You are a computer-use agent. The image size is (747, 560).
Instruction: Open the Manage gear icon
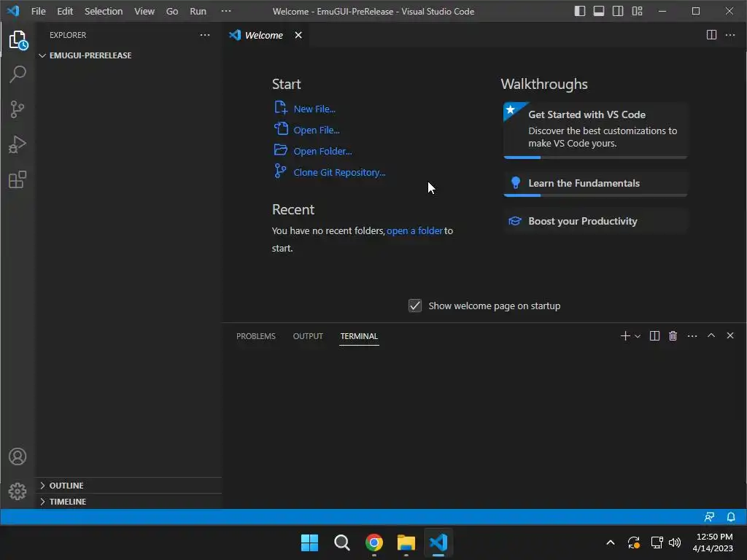pyautogui.click(x=18, y=491)
